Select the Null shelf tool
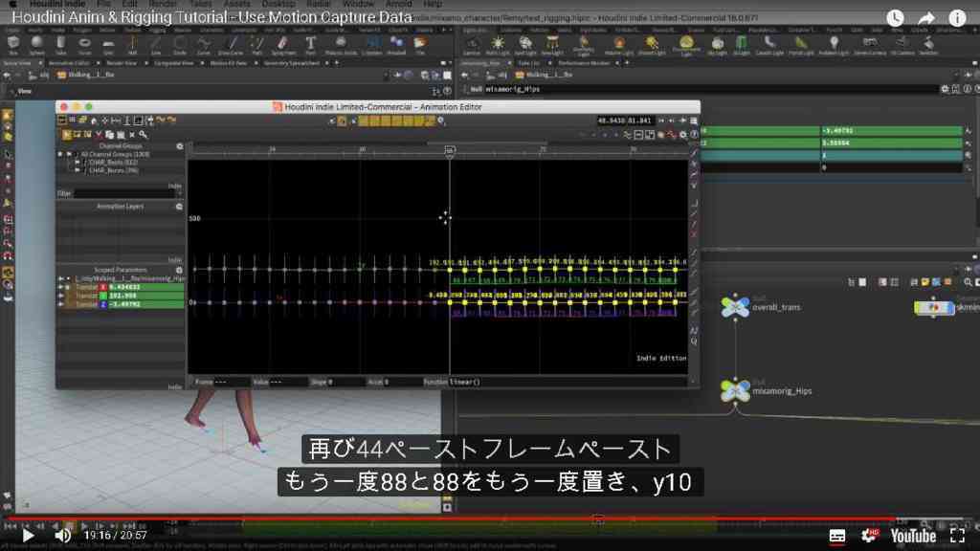Image resolution: width=980 pixels, height=551 pixels. pyautogui.click(x=132, y=44)
